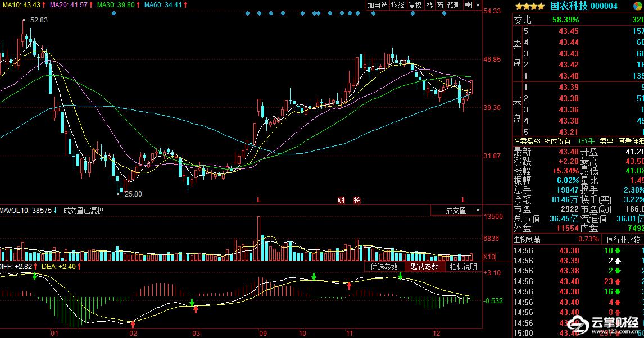Click the first green MACD sell arrow
The width and height of the screenshot is (644, 338).
[x=34, y=277]
